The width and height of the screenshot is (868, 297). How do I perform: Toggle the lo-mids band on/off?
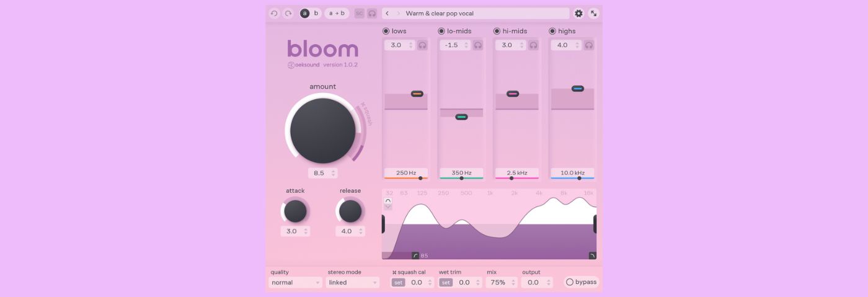[x=441, y=31]
